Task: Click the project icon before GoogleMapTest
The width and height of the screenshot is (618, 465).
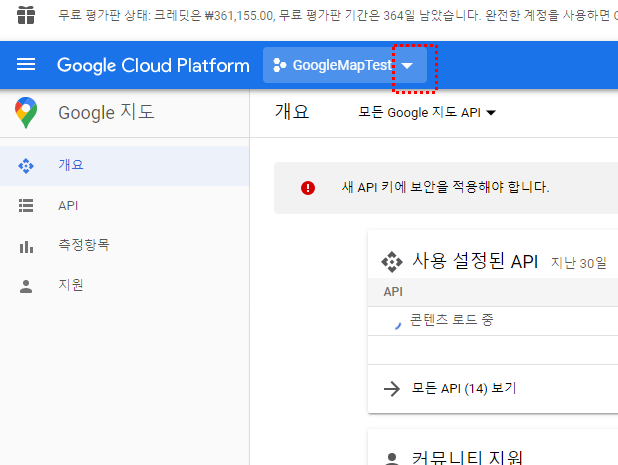Action: click(279, 65)
